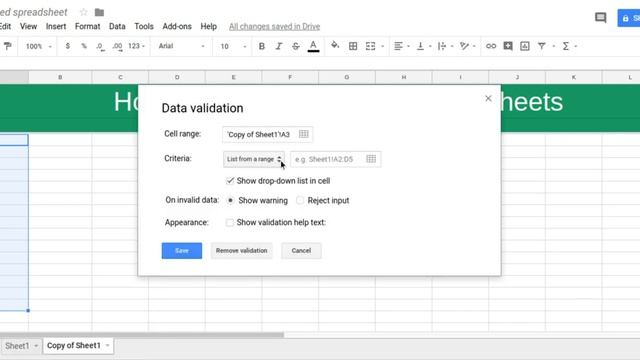Open the text color picker
Image resolution: width=640 pixels, height=360 pixels.
pyautogui.click(x=313, y=46)
